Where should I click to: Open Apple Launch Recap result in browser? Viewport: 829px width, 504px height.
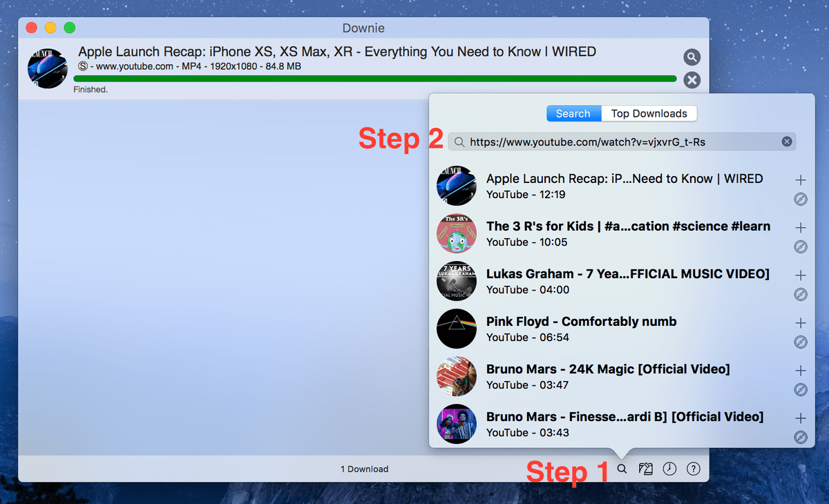click(x=801, y=200)
